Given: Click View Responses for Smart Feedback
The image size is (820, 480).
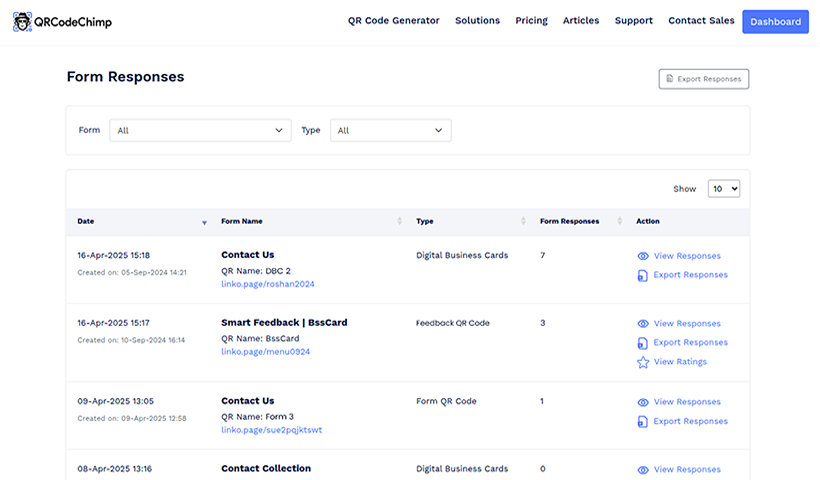Looking at the screenshot, I should [x=687, y=323].
